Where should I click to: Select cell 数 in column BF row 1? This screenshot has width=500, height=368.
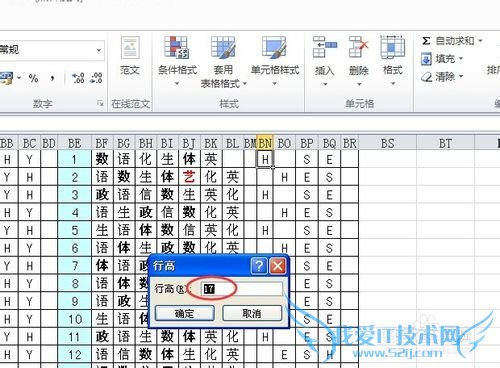tap(102, 159)
